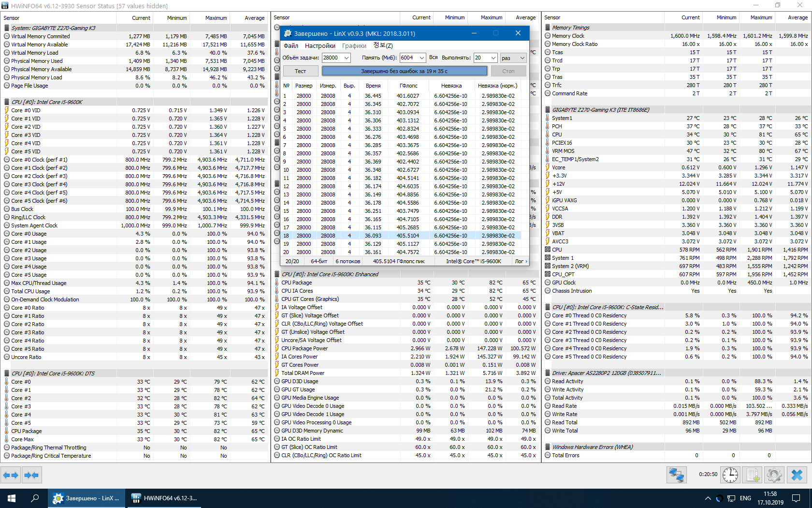This screenshot has width=812, height=508.
Task: Open the Память (МиБ) dropdown in LinX
Action: (x=422, y=58)
